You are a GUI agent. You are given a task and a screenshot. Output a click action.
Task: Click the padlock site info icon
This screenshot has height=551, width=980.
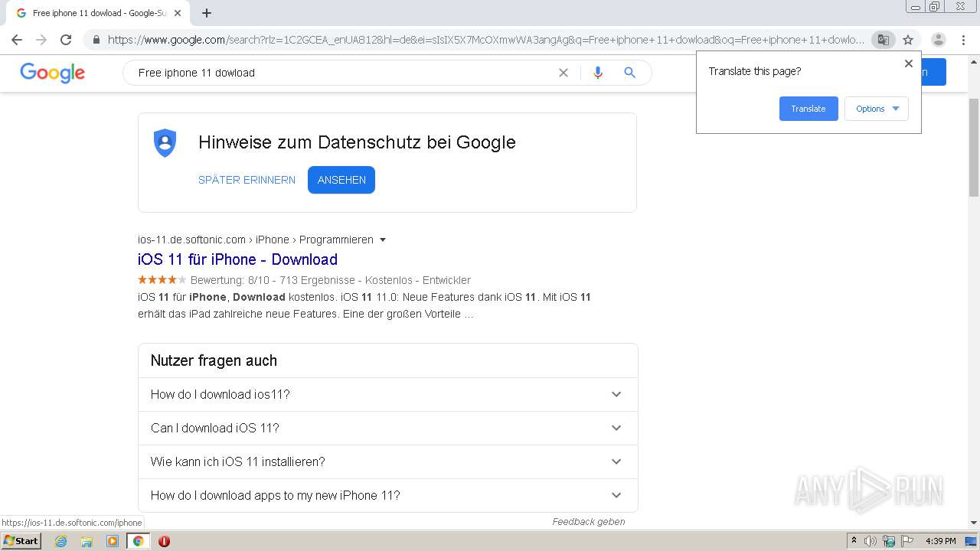pyautogui.click(x=96, y=40)
